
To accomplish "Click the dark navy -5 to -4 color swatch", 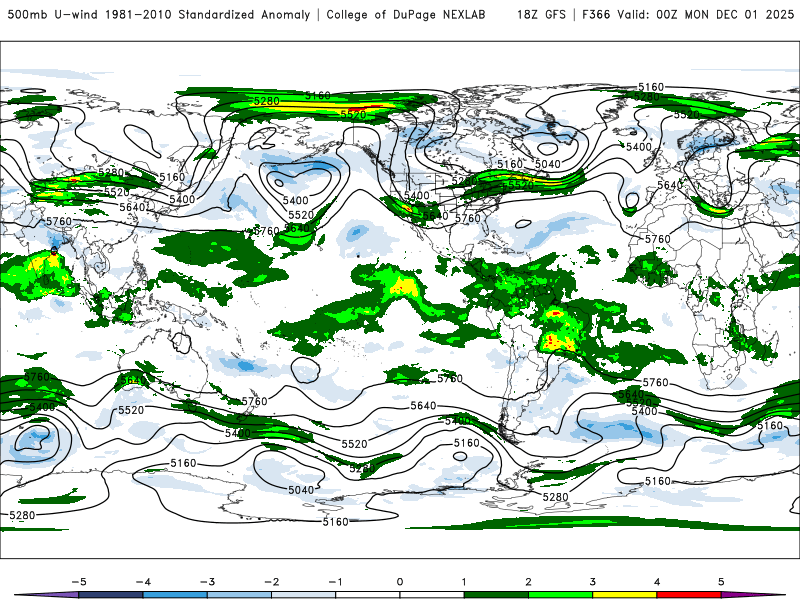I will point(111,595).
